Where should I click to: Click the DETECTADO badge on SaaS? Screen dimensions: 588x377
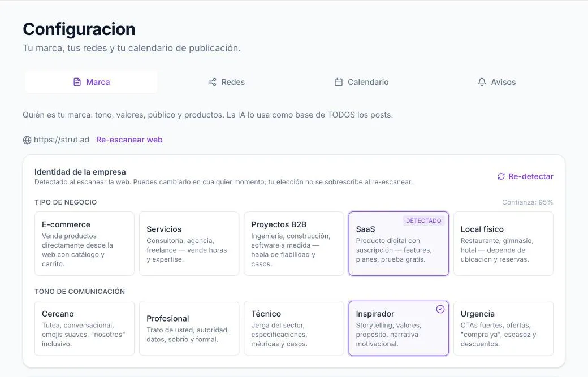coord(423,221)
